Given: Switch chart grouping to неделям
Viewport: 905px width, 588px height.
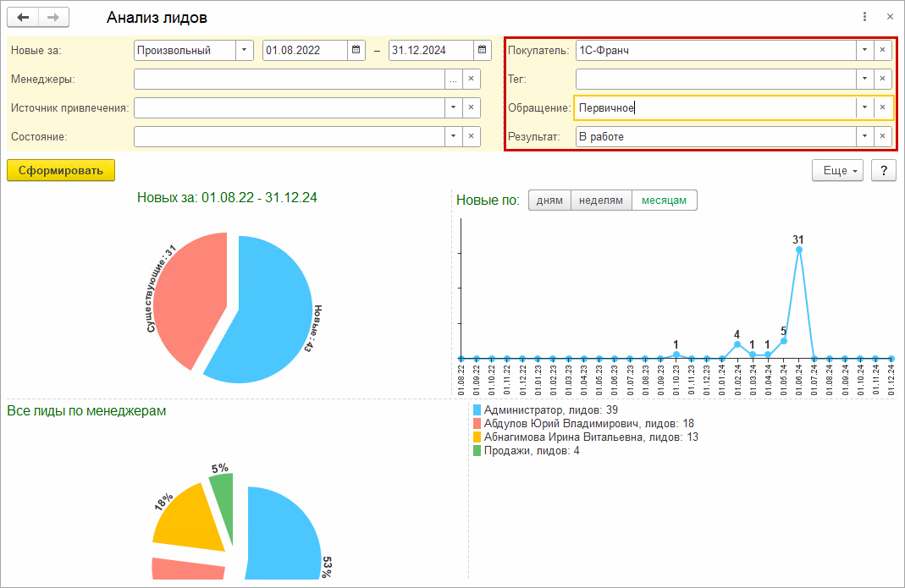Looking at the screenshot, I should click(601, 201).
